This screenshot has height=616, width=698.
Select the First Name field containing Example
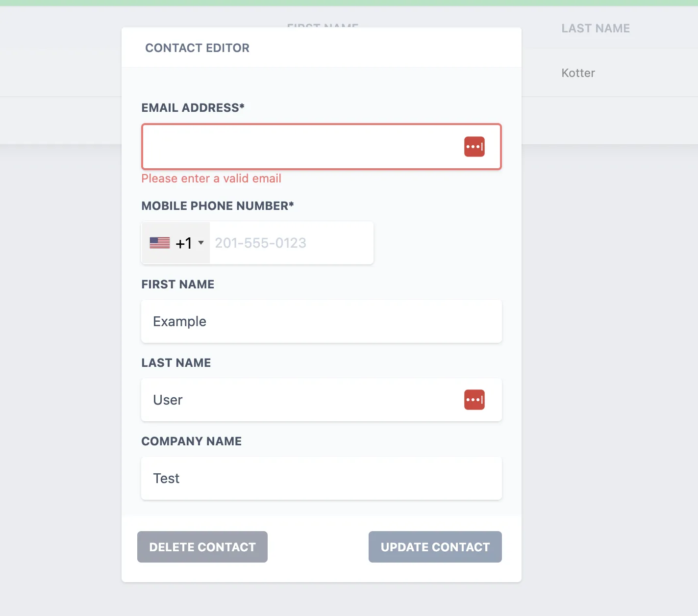pos(321,321)
